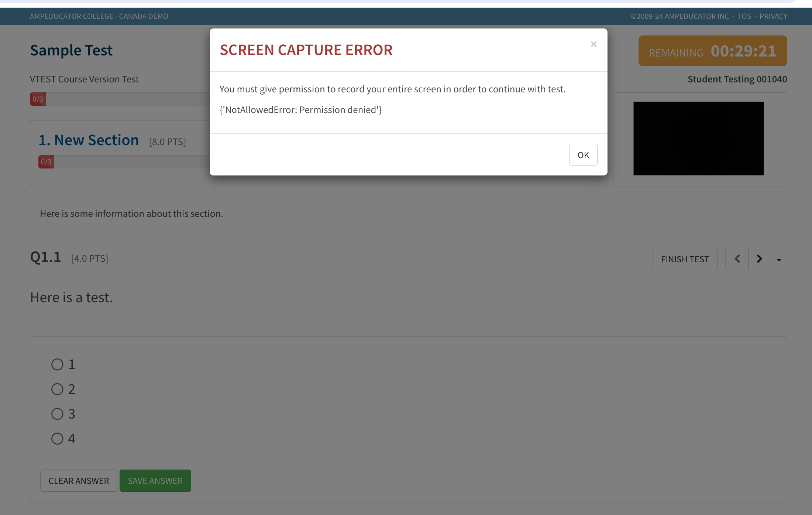Viewport: 812px width, 515px height.
Task: Open the Privacy link
Action: coord(773,16)
